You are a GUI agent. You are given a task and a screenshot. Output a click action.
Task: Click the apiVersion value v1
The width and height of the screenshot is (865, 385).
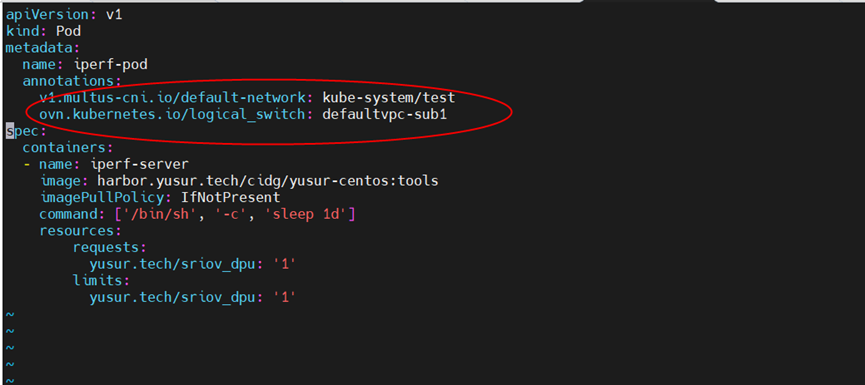tap(114, 15)
